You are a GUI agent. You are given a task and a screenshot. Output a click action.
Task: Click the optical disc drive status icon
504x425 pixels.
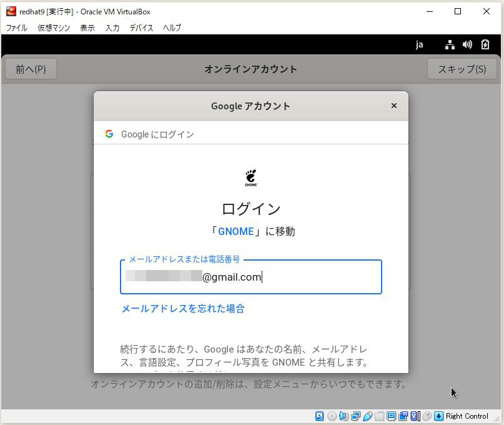tap(332, 416)
